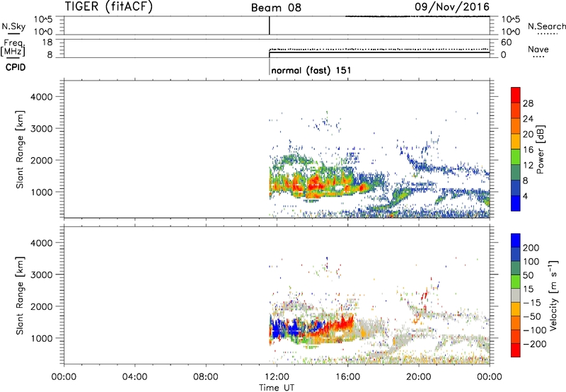Click the '12:00' time tick label
The image size is (566, 392).
tap(276, 377)
